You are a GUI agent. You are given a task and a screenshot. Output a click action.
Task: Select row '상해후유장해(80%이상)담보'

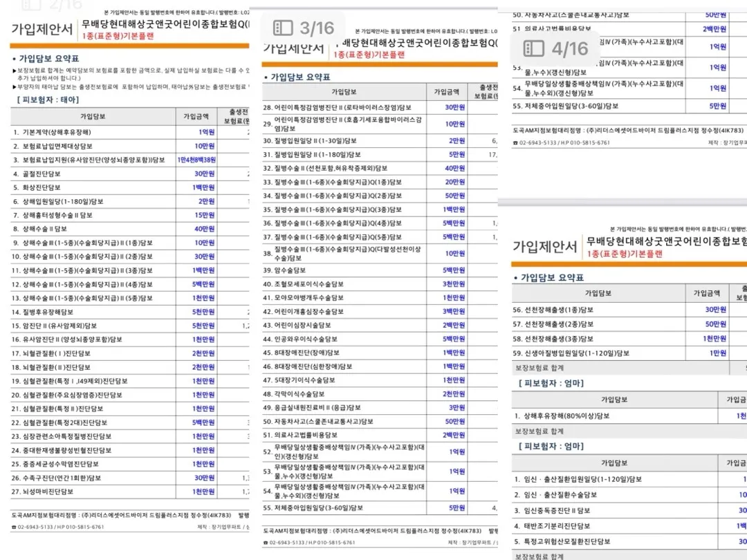tap(629, 416)
